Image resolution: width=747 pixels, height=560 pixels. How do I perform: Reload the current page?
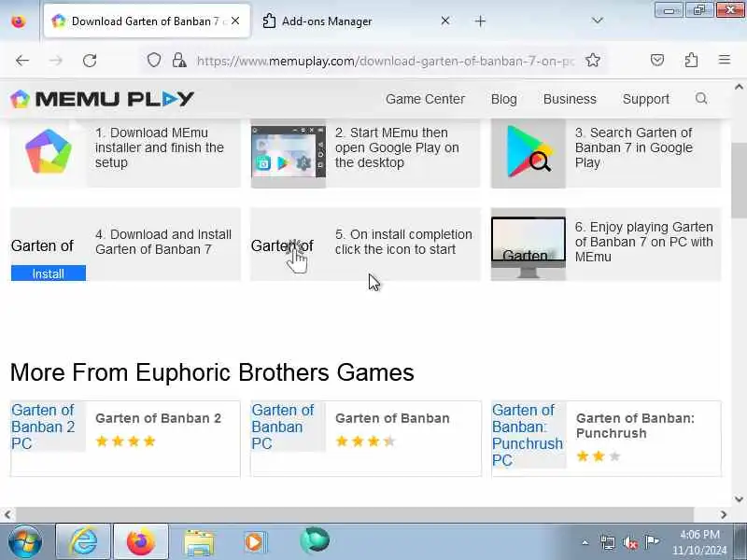90,61
